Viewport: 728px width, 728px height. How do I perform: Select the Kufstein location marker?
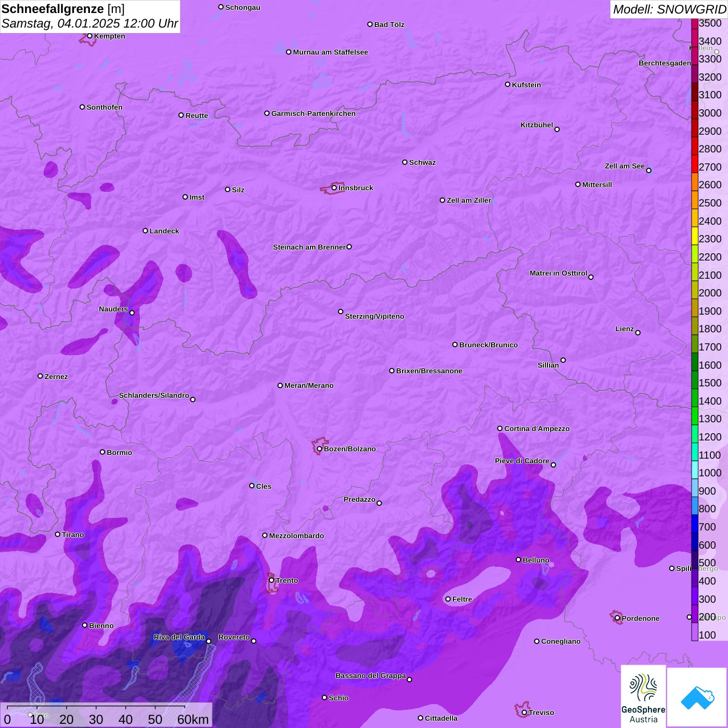[508, 84]
